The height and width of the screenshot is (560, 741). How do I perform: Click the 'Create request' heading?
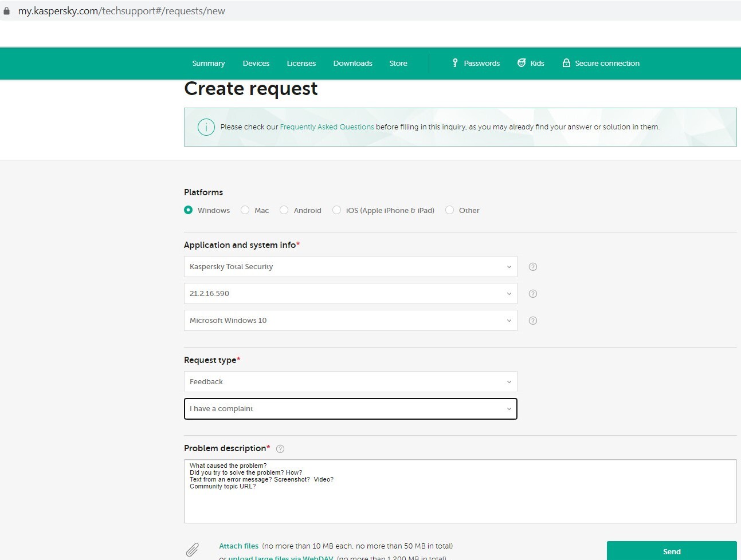pos(251,89)
